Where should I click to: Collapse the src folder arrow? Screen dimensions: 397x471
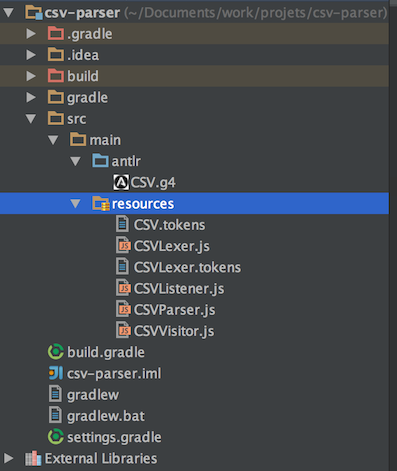coord(31,119)
